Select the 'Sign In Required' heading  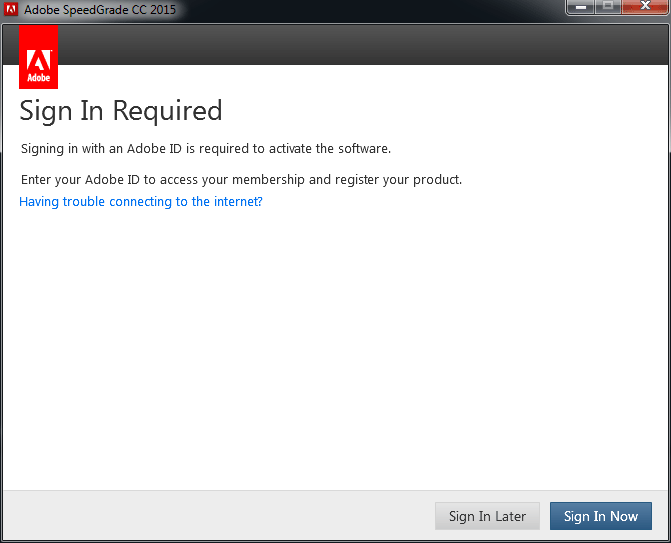point(121,111)
